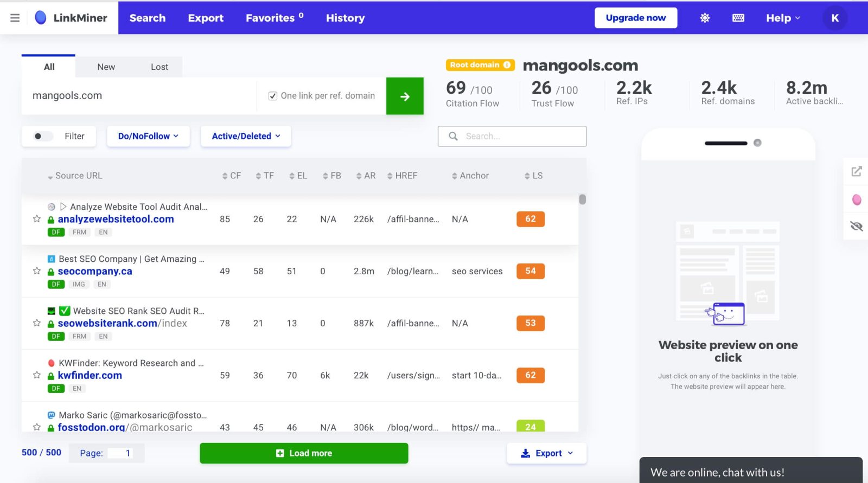Sort by EL column

pyautogui.click(x=298, y=176)
